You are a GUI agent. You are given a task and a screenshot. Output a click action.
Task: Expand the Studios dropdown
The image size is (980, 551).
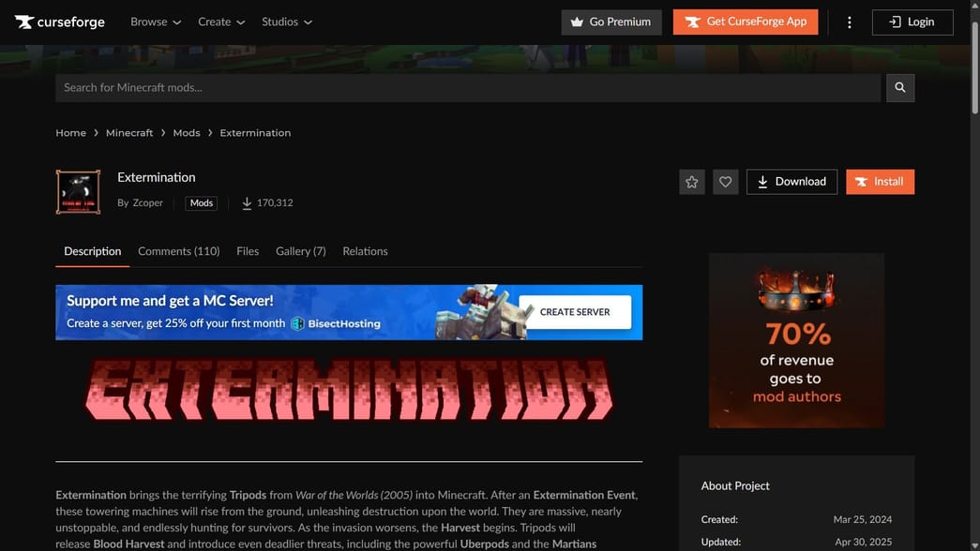[x=286, y=21]
